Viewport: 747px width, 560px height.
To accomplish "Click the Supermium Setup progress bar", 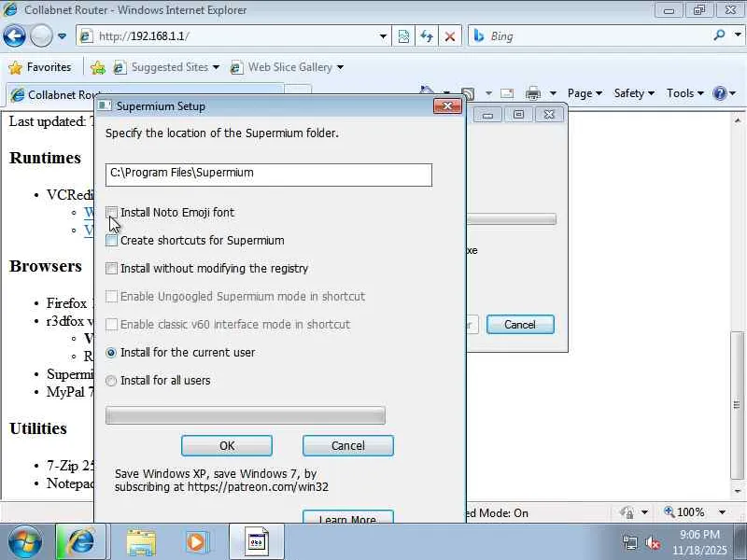I will coord(246,415).
